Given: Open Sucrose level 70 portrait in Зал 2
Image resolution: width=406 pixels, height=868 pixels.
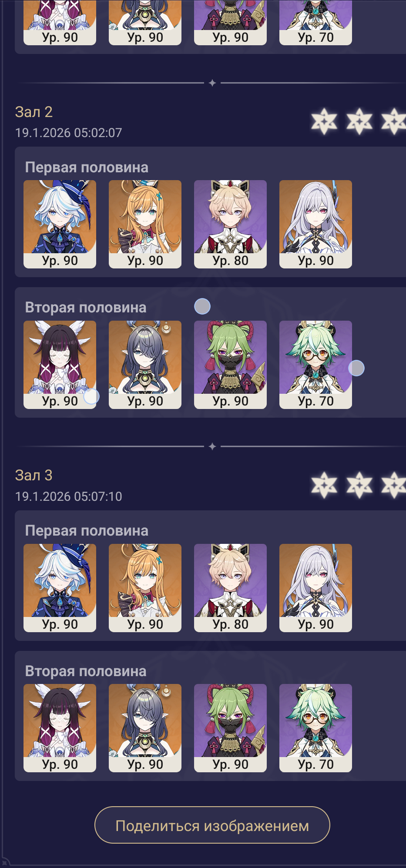Looking at the screenshot, I should (x=315, y=365).
